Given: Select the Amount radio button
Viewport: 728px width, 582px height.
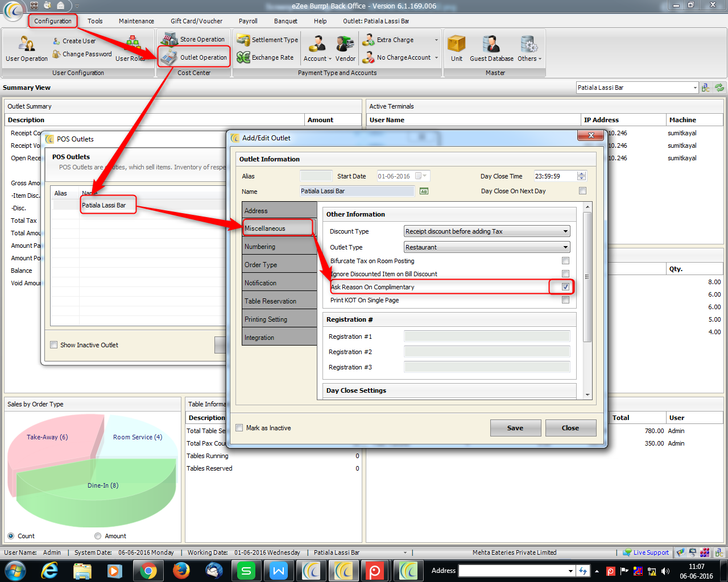Looking at the screenshot, I should coord(98,536).
